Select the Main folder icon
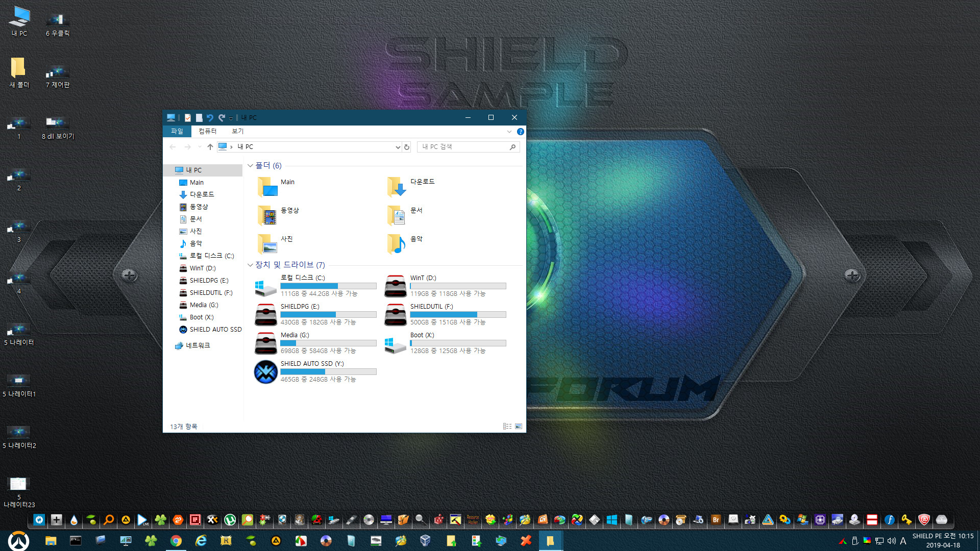The image size is (980, 551). tap(267, 187)
